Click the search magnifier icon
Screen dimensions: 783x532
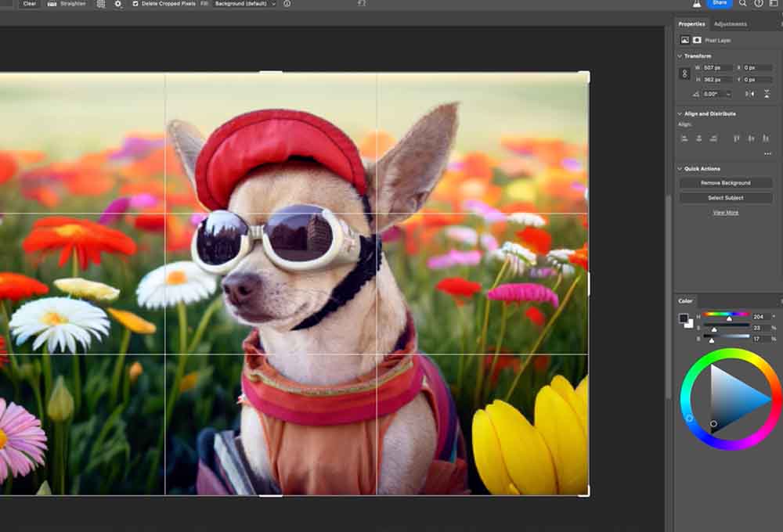pyautogui.click(x=744, y=4)
